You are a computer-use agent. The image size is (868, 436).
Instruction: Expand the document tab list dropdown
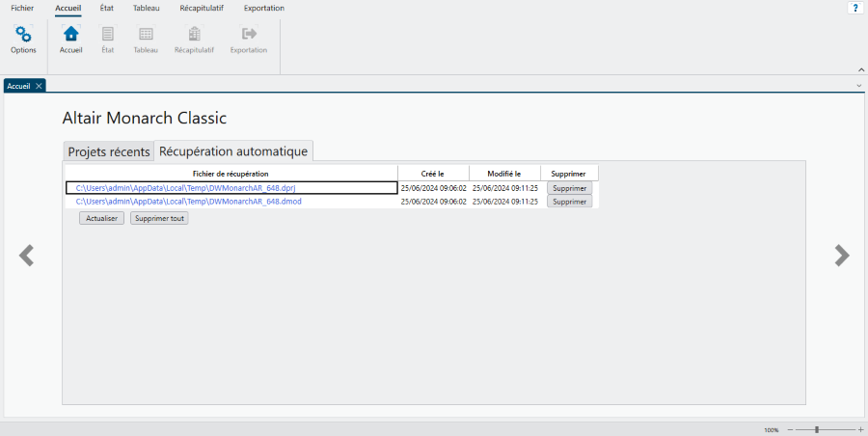tap(859, 86)
